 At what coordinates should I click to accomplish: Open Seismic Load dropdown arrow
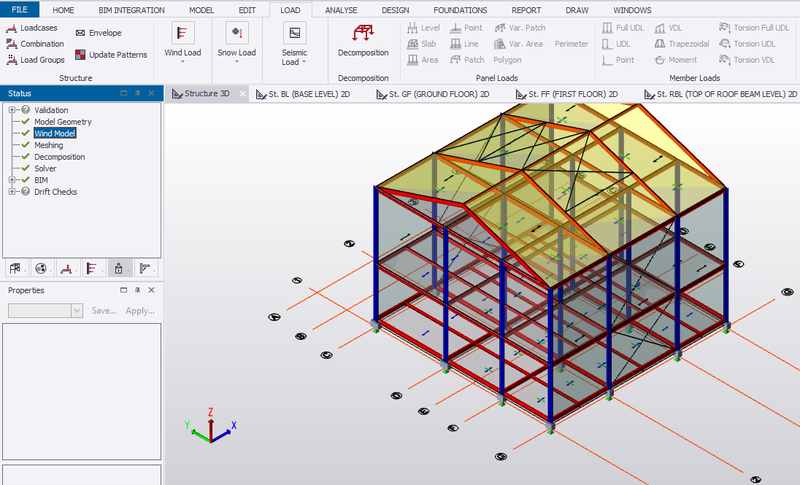[x=304, y=62]
